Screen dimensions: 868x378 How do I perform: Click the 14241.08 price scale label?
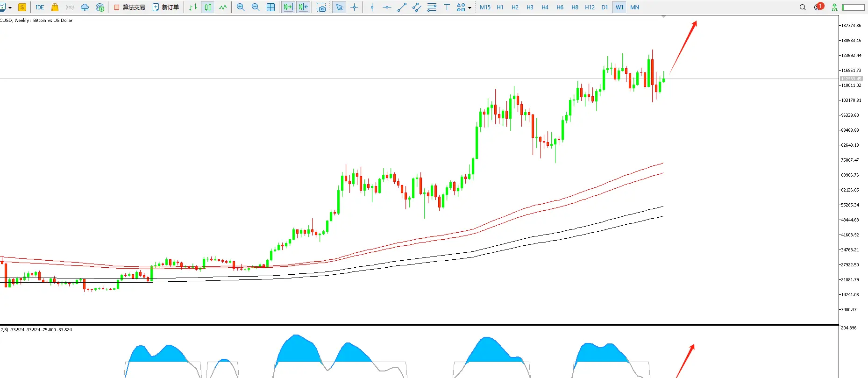850,294
